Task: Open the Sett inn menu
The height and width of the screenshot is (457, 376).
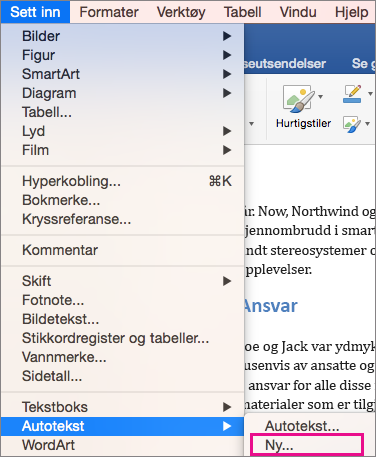Action: click(x=35, y=12)
